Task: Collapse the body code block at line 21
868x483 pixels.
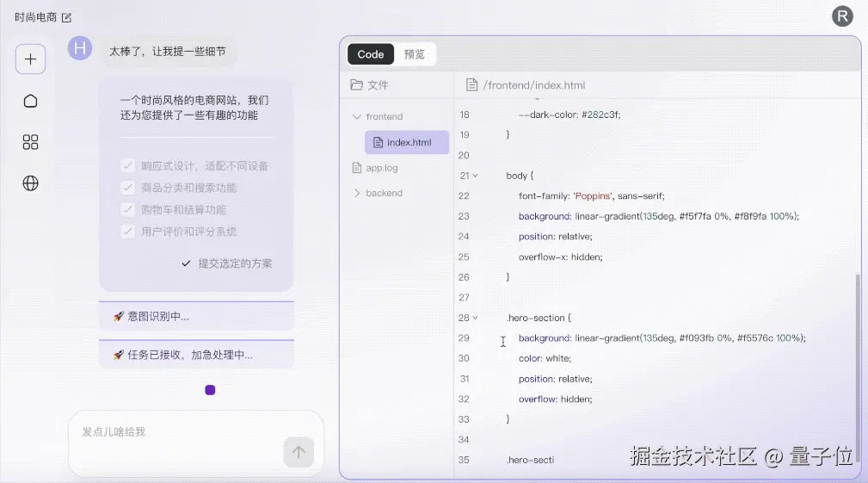Action: coord(475,176)
